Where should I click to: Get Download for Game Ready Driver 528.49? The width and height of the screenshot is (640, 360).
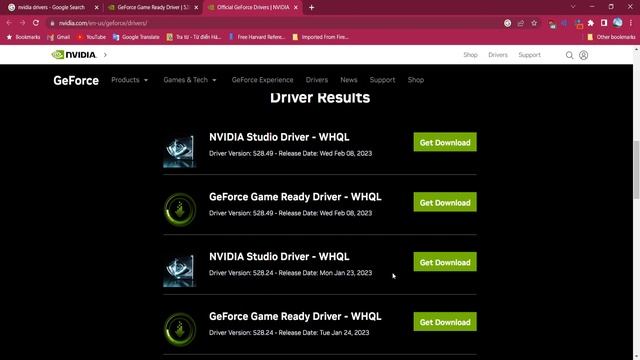click(445, 202)
